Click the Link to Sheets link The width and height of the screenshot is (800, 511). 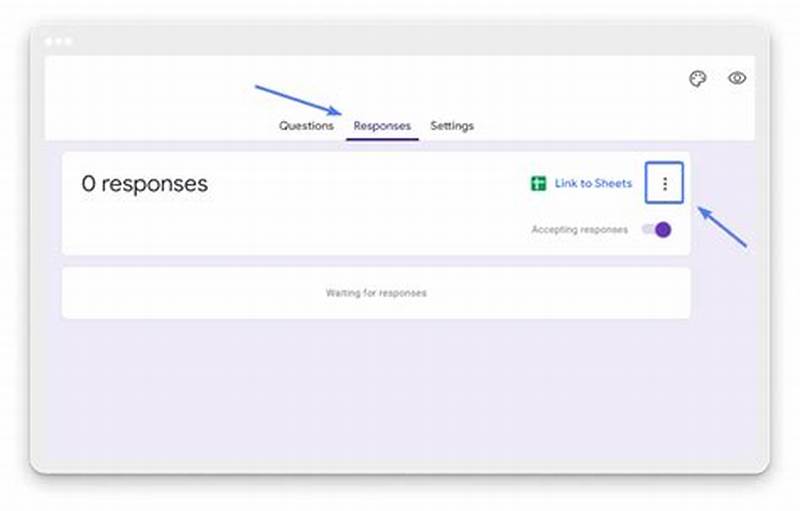click(x=593, y=183)
